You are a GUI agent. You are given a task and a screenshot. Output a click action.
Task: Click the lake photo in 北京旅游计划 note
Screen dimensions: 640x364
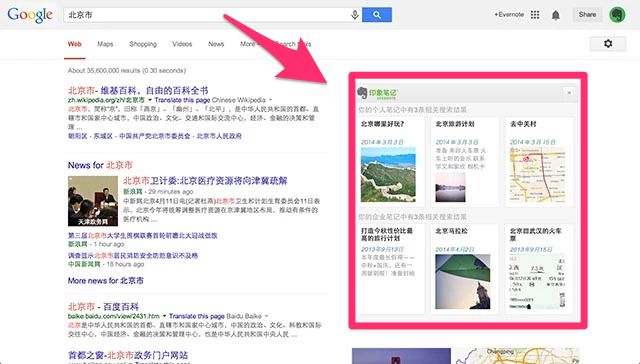(450, 187)
